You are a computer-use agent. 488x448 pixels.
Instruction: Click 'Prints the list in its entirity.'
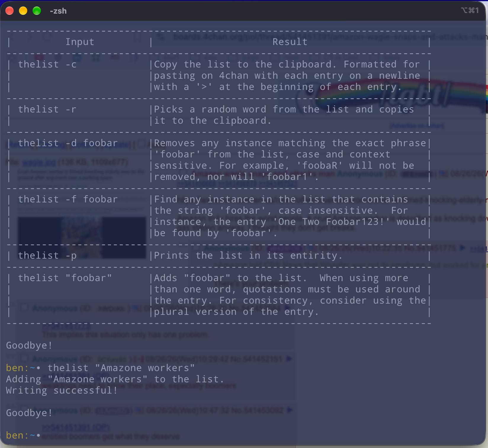[x=248, y=256]
